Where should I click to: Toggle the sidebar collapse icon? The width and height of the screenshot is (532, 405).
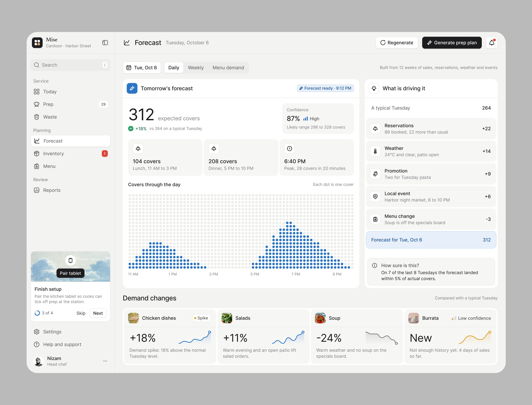click(x=105, y=43)
